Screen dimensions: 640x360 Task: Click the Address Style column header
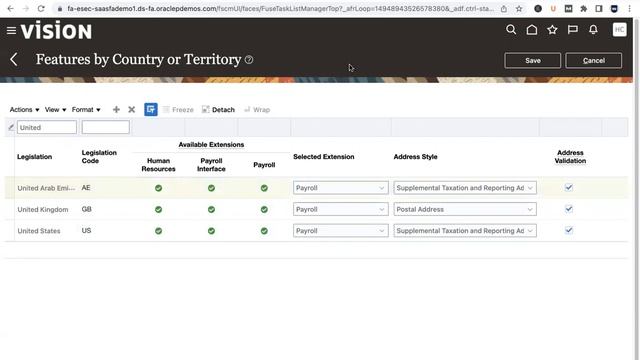(x=415, y=157)
